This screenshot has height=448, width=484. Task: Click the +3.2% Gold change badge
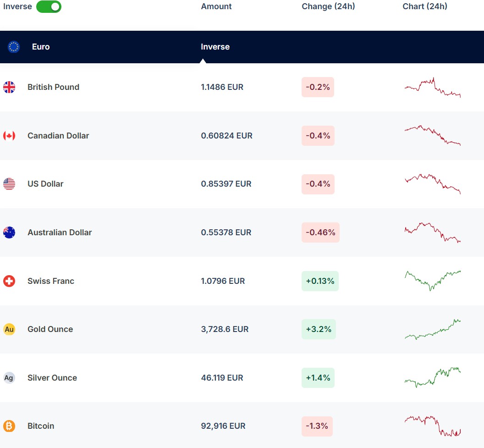319,329
